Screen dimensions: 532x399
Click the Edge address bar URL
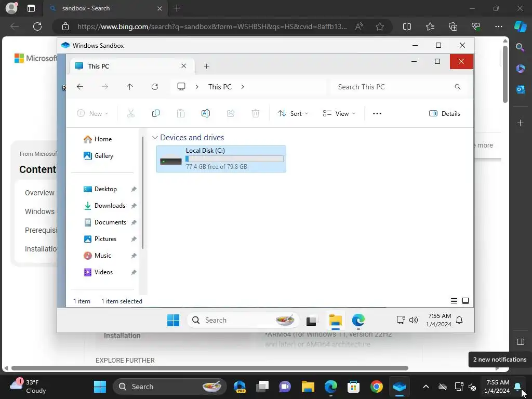(x=212, y=26)
